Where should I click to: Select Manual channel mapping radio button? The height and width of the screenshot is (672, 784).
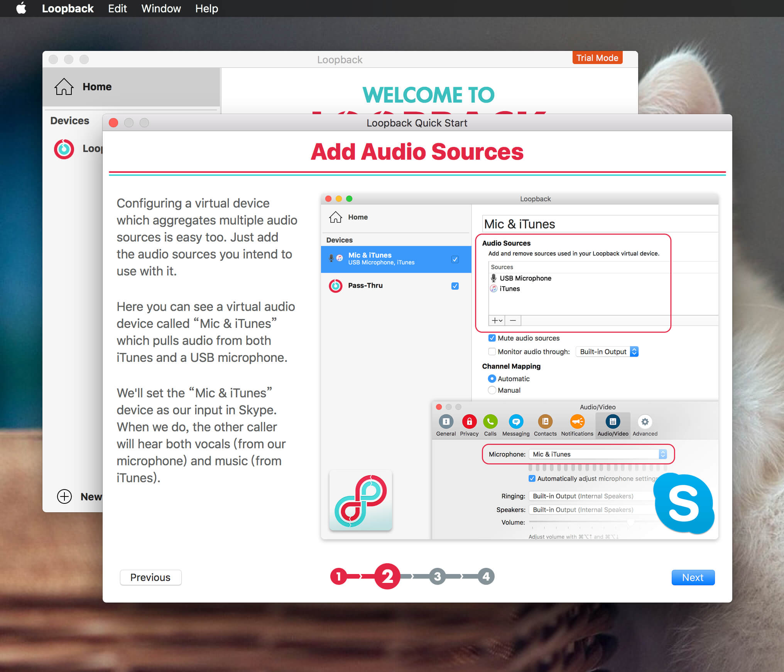pyautogui.click(x=492, y=390)
